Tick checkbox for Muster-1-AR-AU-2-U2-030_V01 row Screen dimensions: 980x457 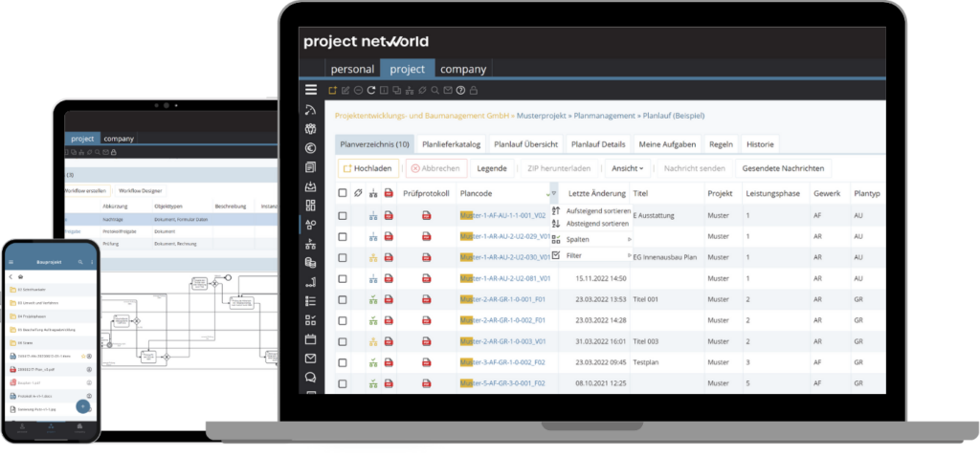343,257
